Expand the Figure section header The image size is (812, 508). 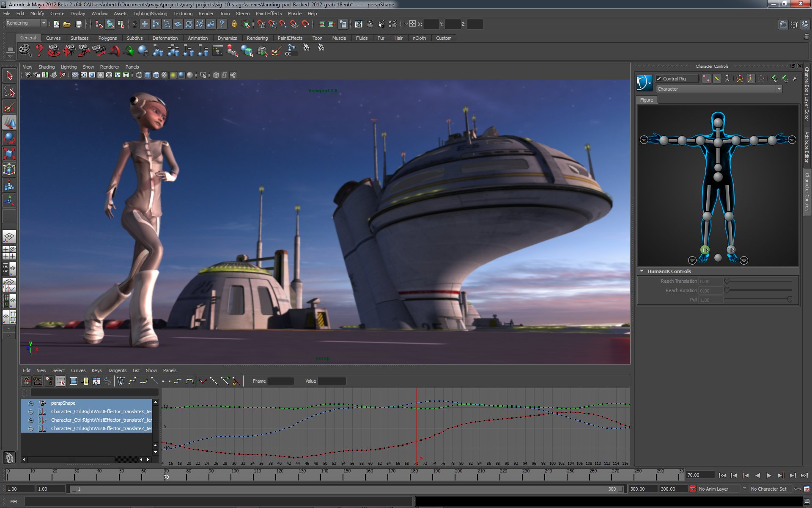tap(647, 99)
